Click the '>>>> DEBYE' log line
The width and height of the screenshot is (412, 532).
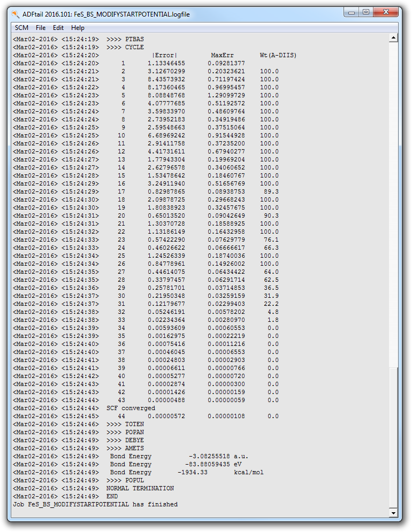point(125,440)
